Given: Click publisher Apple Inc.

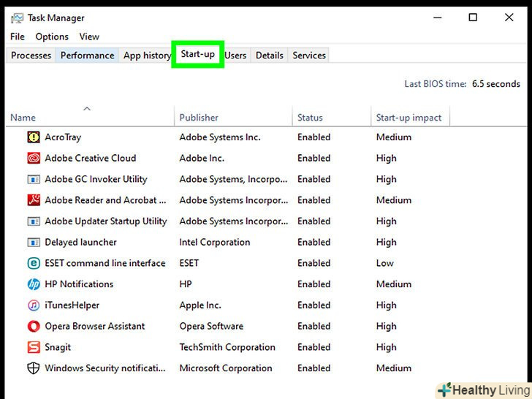Looking at the screenshot, I should click(200, 305).
